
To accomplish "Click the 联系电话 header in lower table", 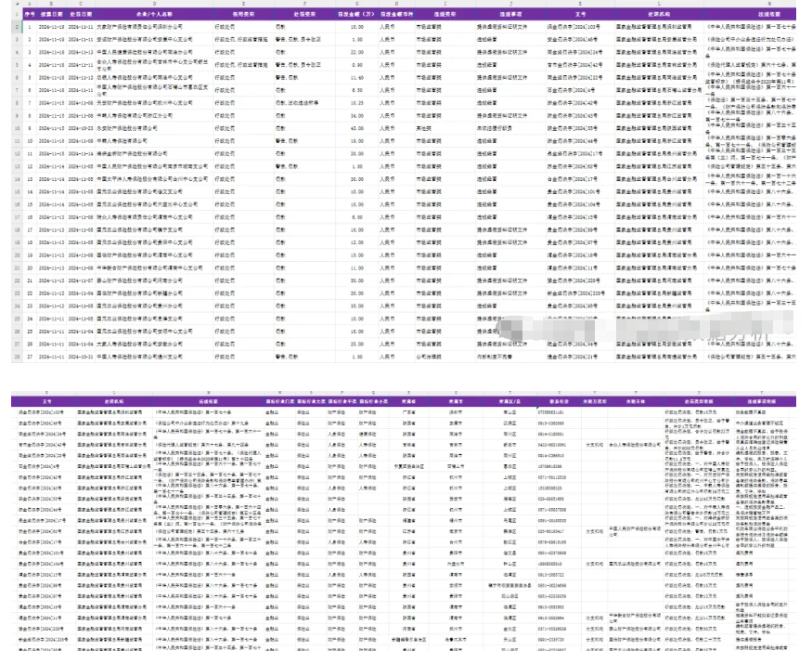I will pos(559,402).
